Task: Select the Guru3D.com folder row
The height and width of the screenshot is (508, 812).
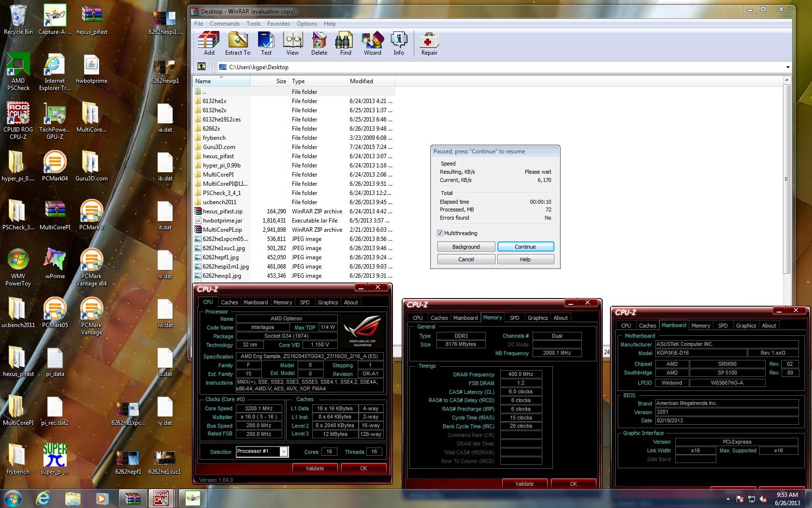Action: click(294, 147)
